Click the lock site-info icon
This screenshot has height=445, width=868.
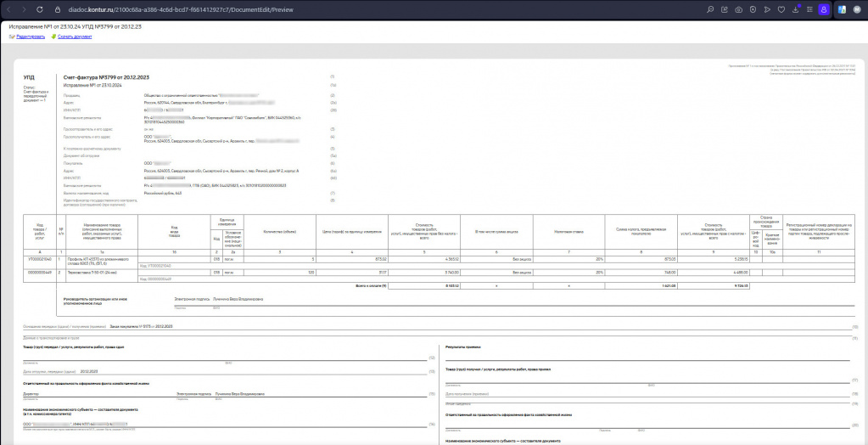(57, 9)
